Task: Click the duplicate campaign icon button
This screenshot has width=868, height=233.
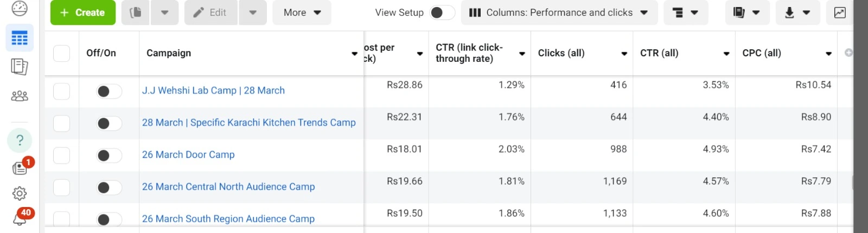Action: [135, 12]
